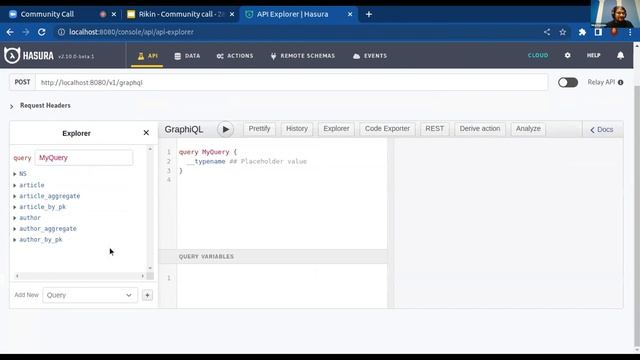Open the browser side panel icon

pos(598,32)
